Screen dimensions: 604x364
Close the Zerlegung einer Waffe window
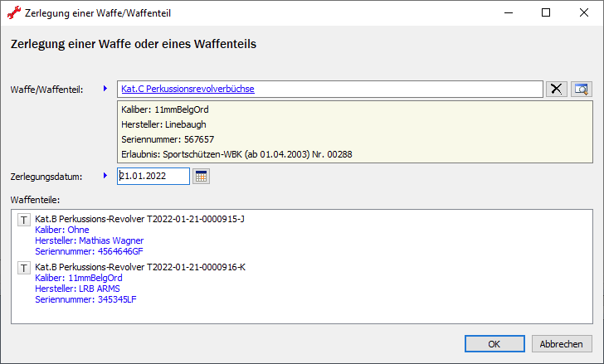pyautogui.click(x=584, y=13)
